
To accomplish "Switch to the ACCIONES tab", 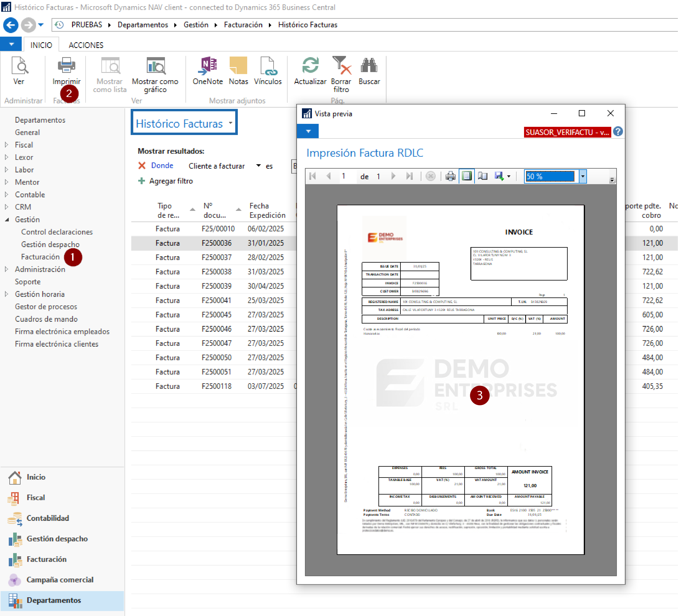I will coord(86,45).
